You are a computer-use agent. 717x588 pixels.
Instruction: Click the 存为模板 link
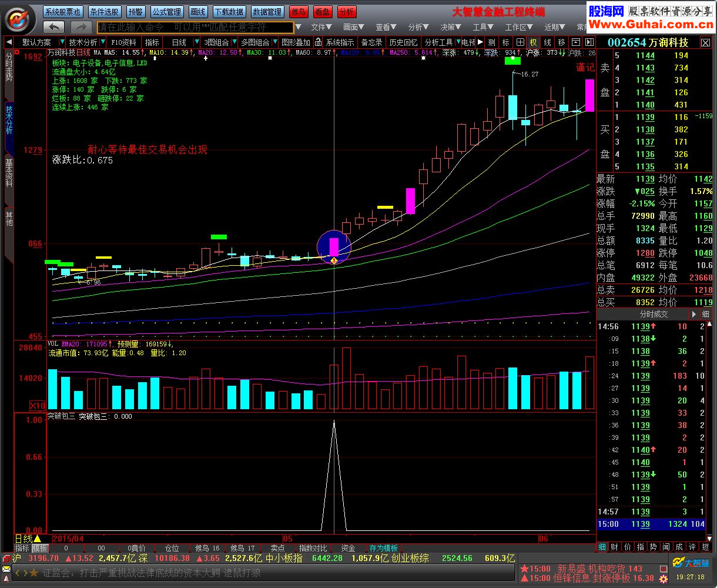[x=383, y=548]
